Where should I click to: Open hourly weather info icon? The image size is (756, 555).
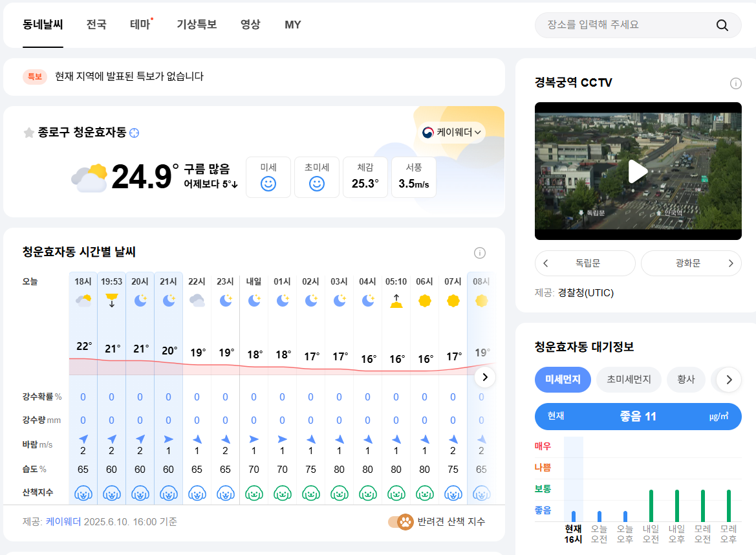point(479,253)
